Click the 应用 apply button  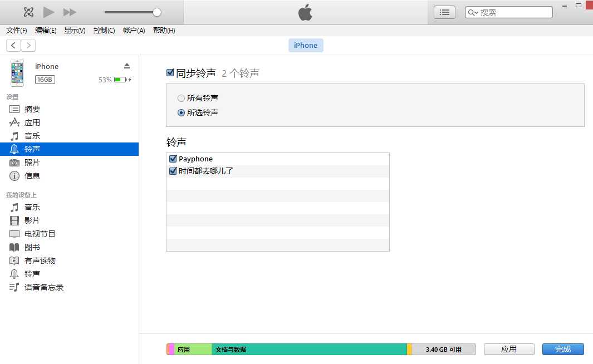click(x=509, y=350)
